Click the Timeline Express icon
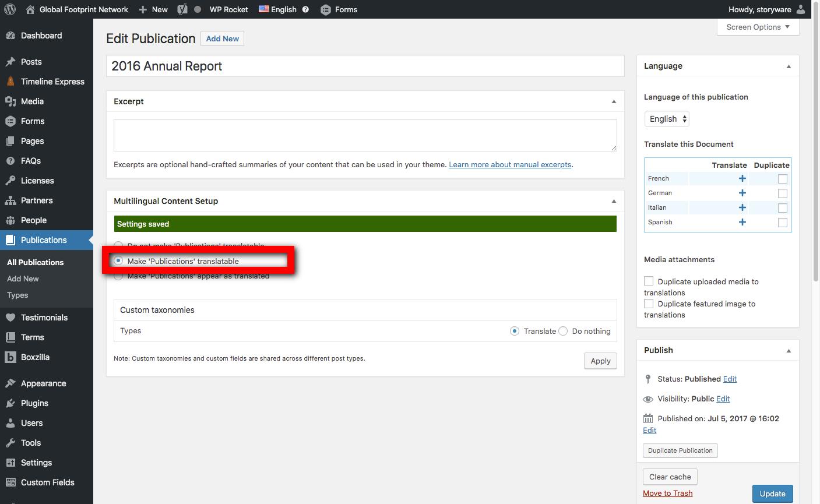The width and height of the screenshot is (820, 504). (x=10, y=82)
